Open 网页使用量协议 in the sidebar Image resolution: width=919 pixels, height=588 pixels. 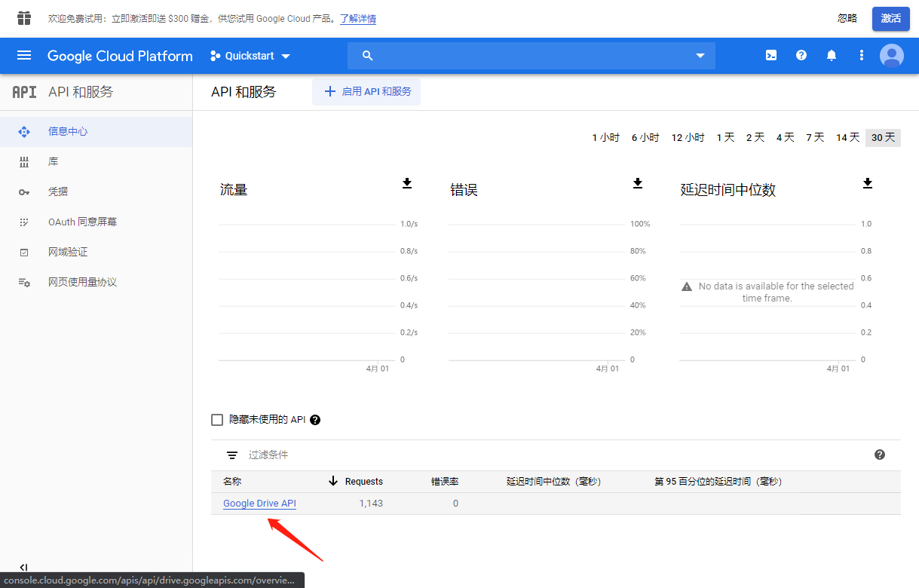point(96,282)
